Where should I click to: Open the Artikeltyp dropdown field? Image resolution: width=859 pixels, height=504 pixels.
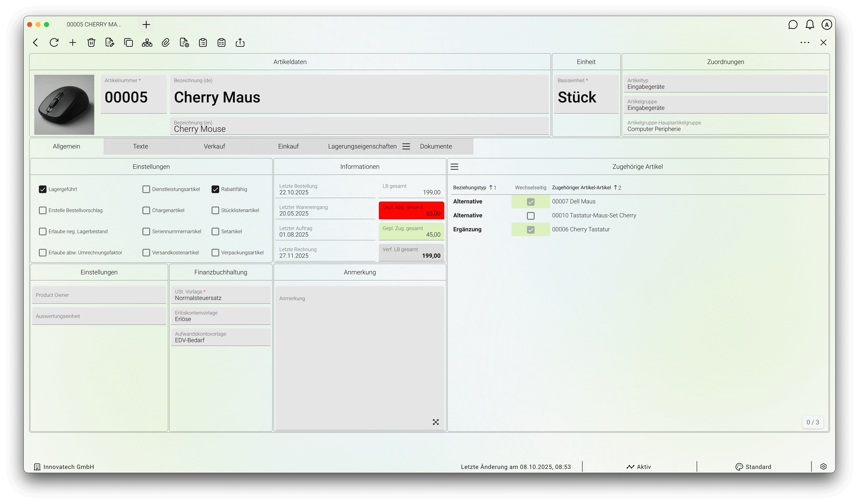725,84
